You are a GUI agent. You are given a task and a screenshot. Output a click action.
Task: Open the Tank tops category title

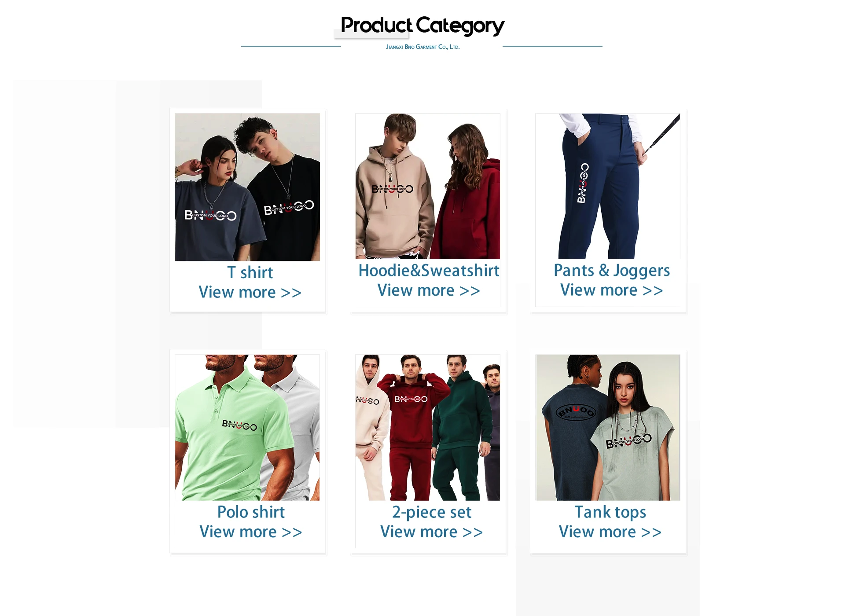pyautogui.click(x=610, y=512)
